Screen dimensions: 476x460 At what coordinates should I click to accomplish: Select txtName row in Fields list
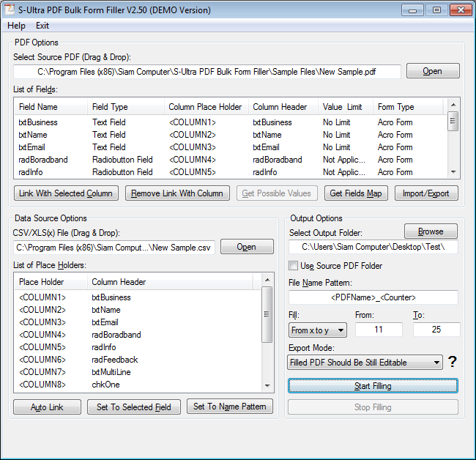click(x=231, y=135)
